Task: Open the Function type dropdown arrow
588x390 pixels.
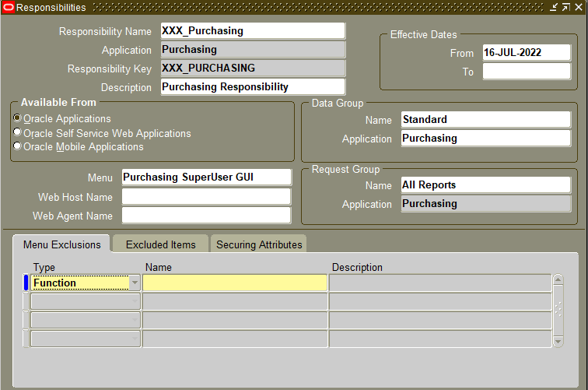Action: coord(135,283)
